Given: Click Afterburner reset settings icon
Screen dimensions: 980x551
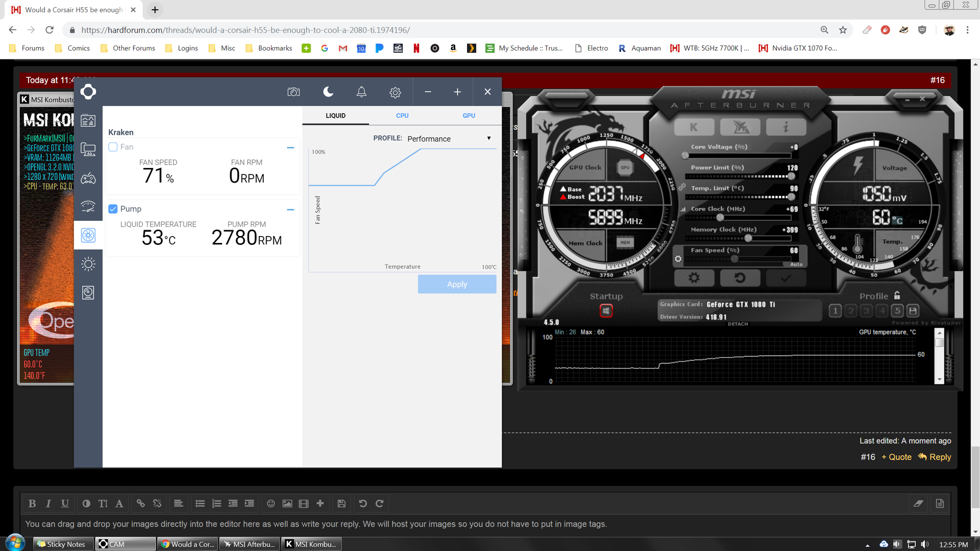Looking at the screenshot, I should 740,278.
